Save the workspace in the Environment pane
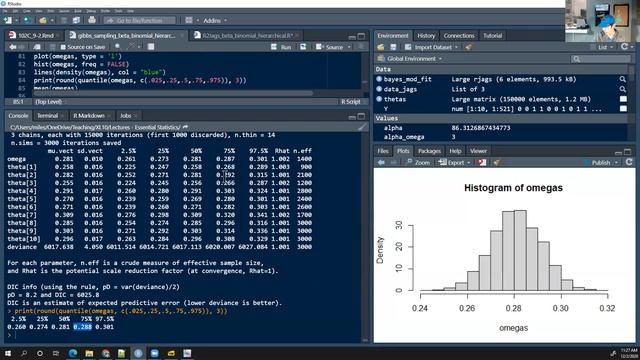Screen dimensions: 640x360 [393, 47]
